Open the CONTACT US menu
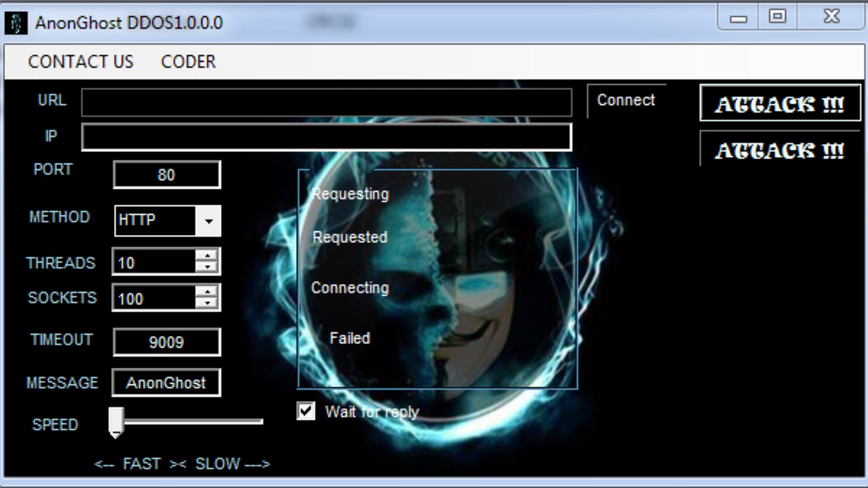This screenshot has width=868, height=488. click(80, 62)
